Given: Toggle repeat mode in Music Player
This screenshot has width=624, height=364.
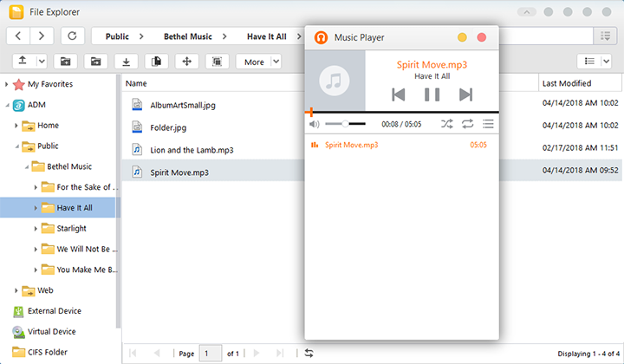Looking at the screenshot, I should (x=468, y=124).
